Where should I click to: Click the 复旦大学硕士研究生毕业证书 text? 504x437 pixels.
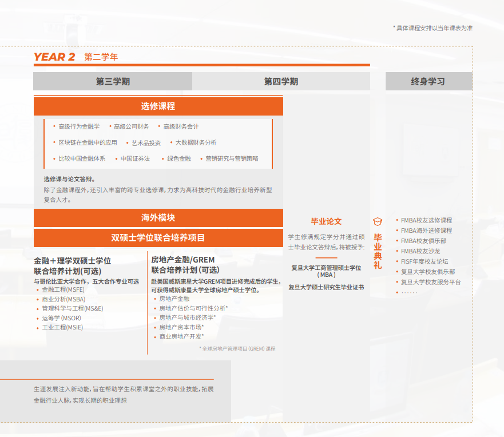tap(326, 288)
